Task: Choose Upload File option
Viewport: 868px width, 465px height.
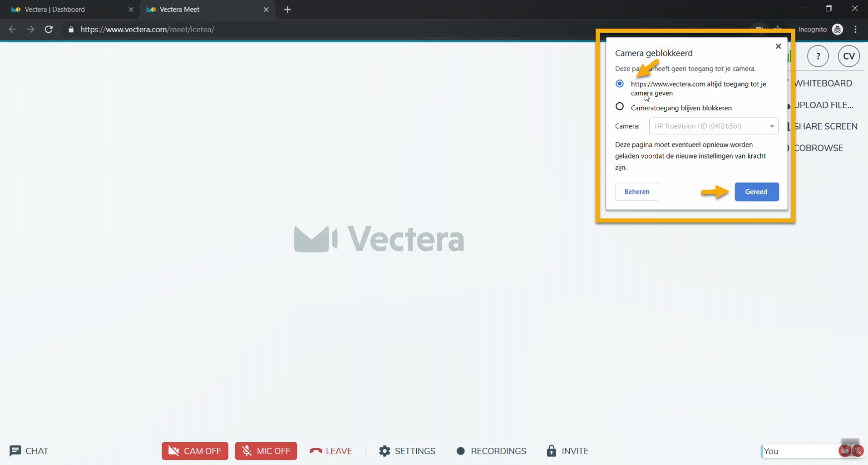Action: pos(824,105)
